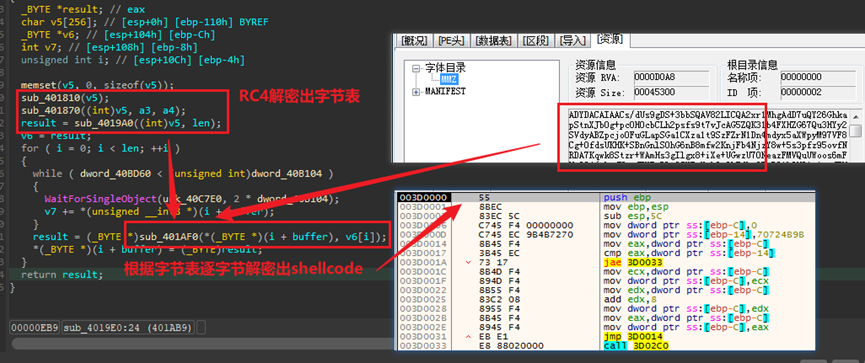Click the 资源 RVA value field
Image resolution: width=865 pixels, height=363 pixels.
(x=670, y=77)
